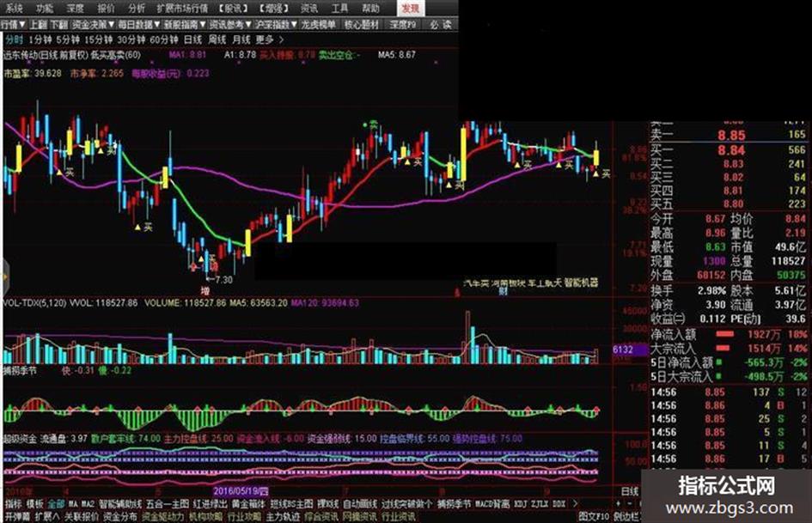This screenshot has width=812, height=523.
Task: Open the 工具 menu
Action: click(x=339, y=8)
